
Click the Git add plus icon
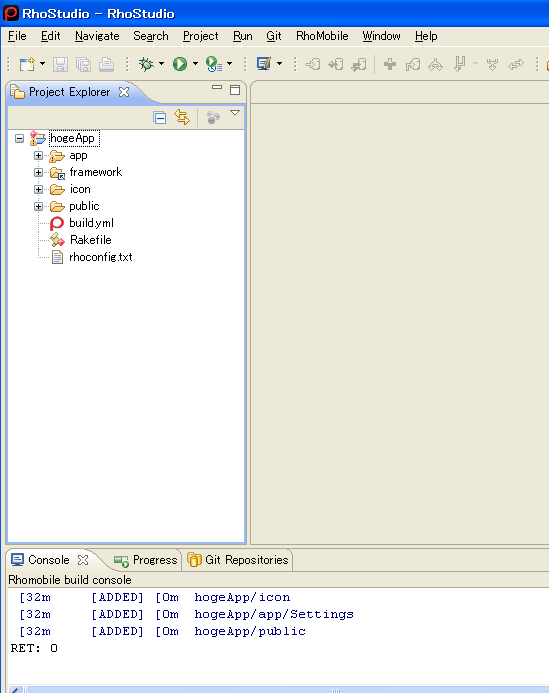(390, 65)
